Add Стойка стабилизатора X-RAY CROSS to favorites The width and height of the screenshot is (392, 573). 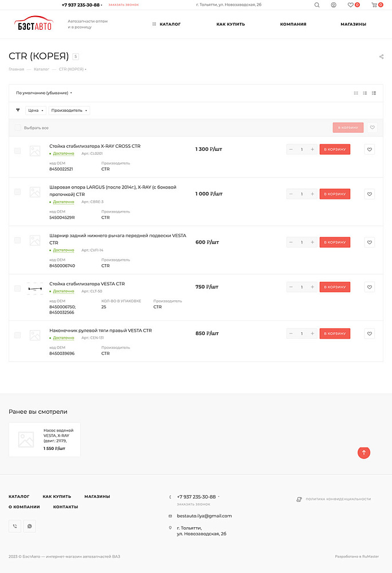(370, 150)
